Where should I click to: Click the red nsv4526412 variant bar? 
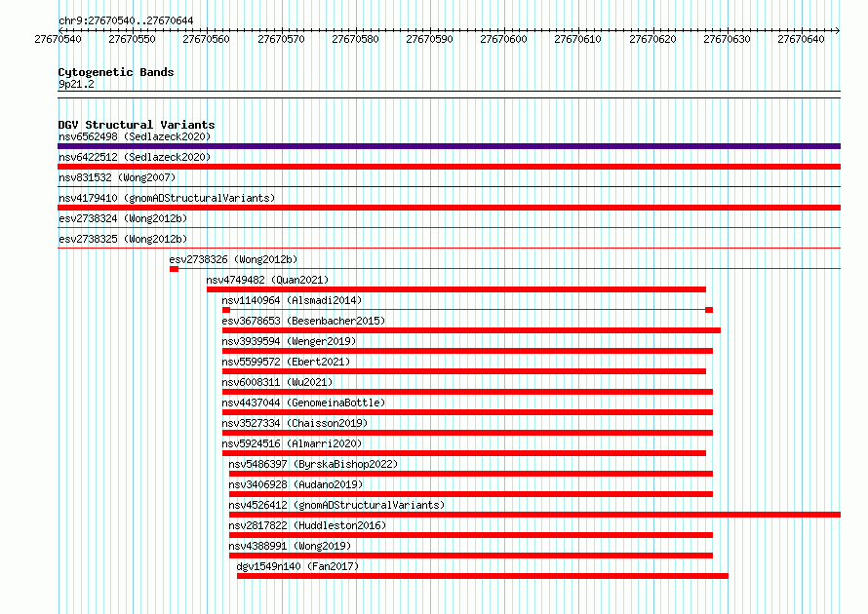click(x=534, y=515)
